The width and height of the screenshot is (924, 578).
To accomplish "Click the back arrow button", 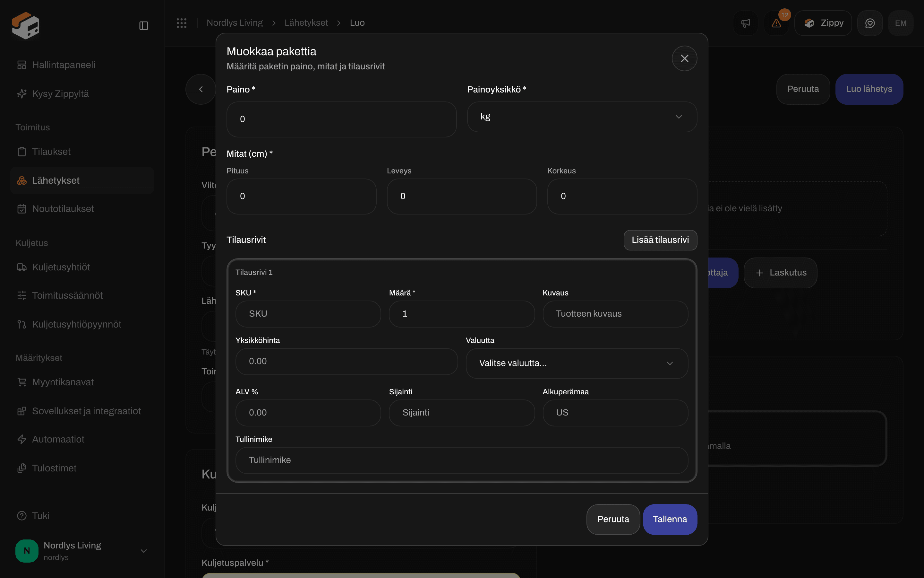I will pyautogui.click(x=201, y=89).
